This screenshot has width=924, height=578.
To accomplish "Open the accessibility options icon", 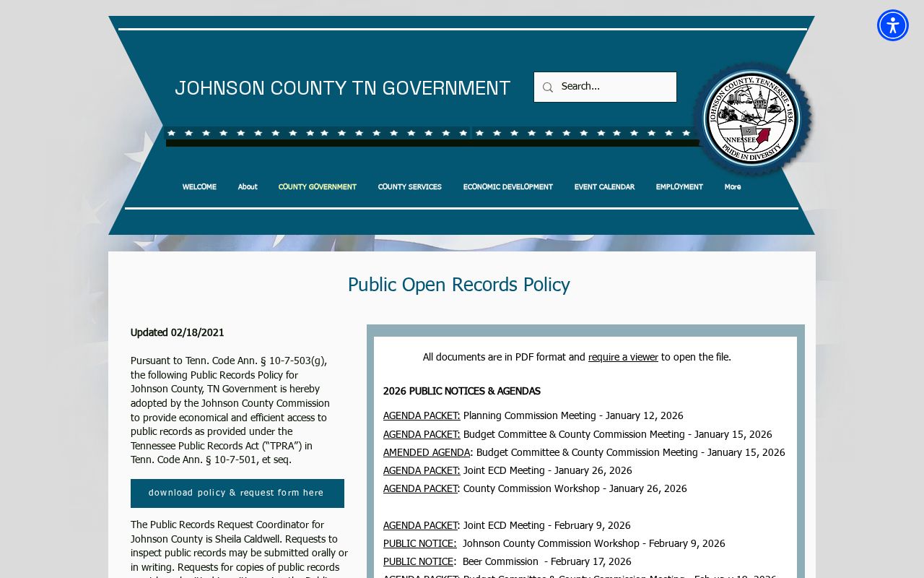I will coord(893,25).
